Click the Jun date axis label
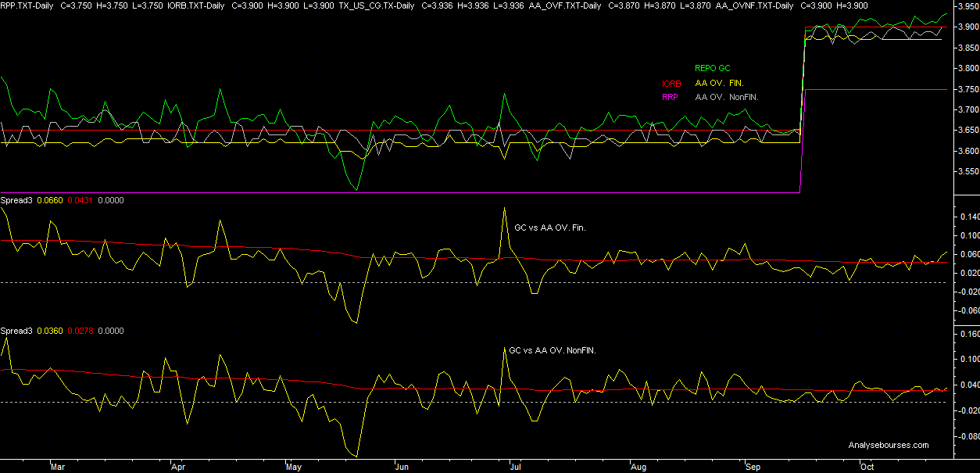Viewport: 980px width, 473px height. (403, 466)
